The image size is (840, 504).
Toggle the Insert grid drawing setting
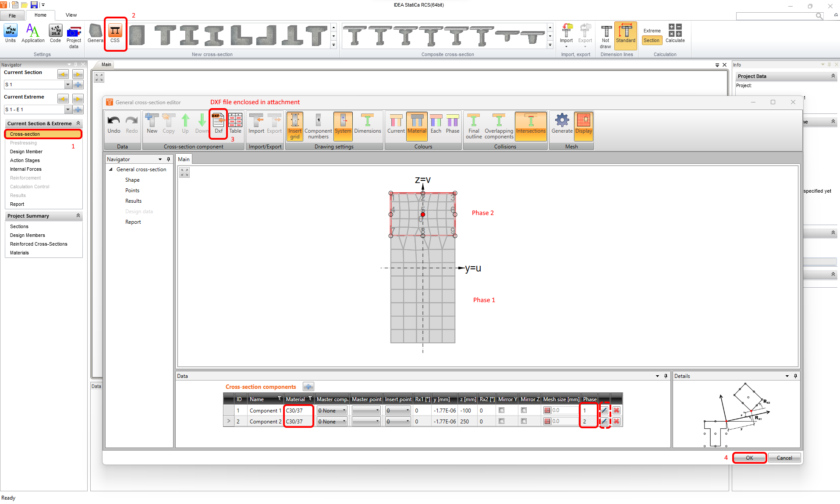click(x=295, y=127)
